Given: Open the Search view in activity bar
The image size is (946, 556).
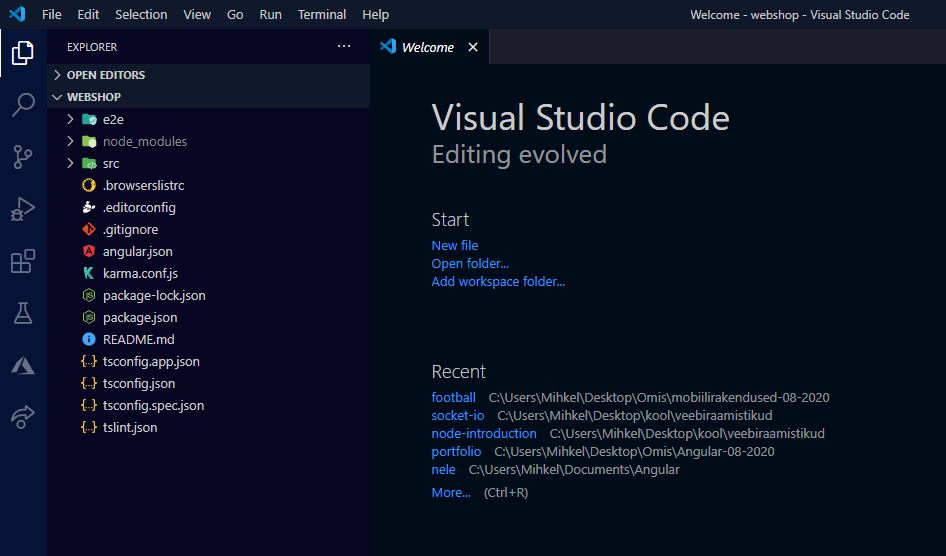Looking at the screenshot, I should (23, 104).
